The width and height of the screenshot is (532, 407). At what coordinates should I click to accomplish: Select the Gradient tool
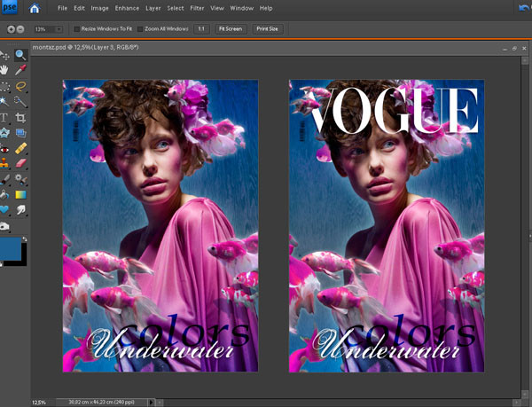pyautogui.click(x=20, y=195)
